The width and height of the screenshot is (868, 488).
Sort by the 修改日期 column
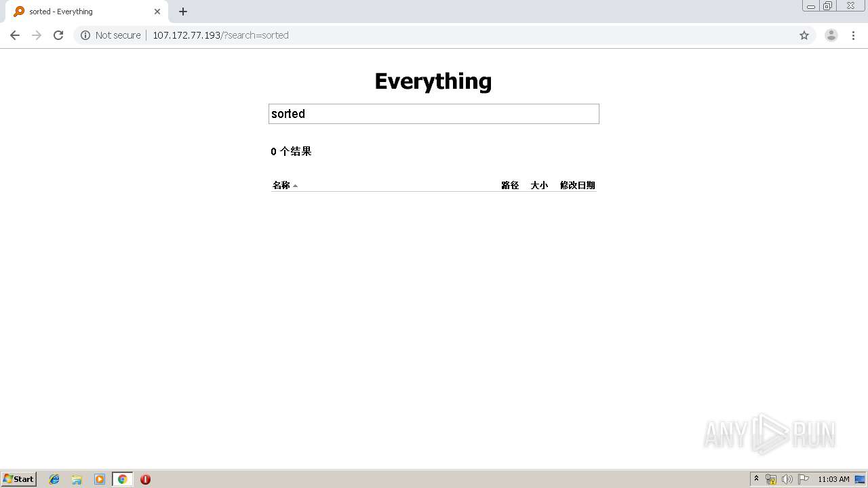point(578,185)
